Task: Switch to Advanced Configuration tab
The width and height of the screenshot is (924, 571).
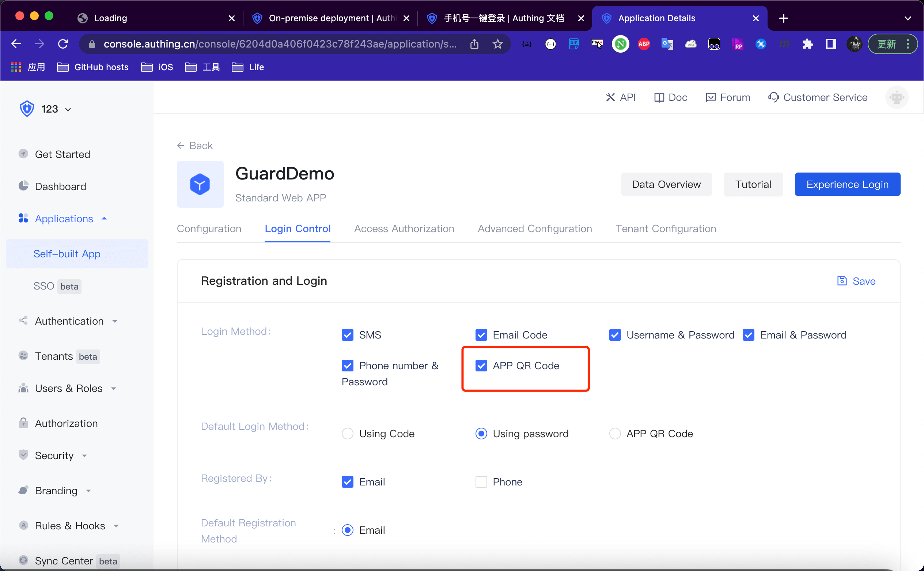Action: (535, 229)
